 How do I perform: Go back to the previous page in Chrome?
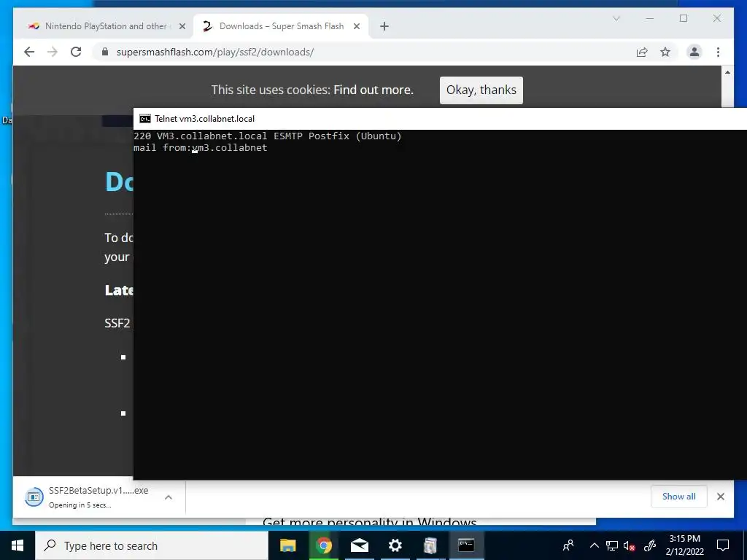coord(29,52)
